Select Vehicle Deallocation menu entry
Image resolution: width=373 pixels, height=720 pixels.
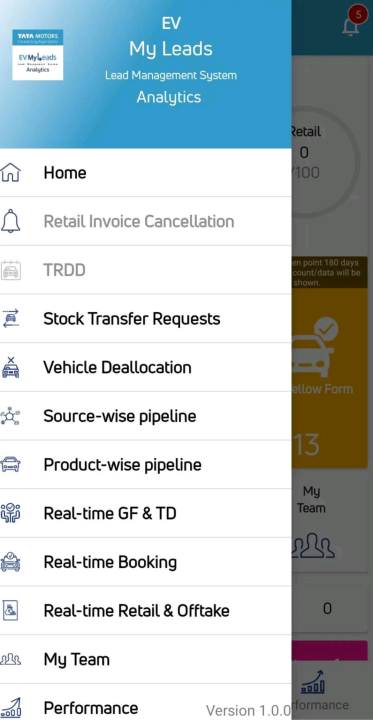pos(146,367)
